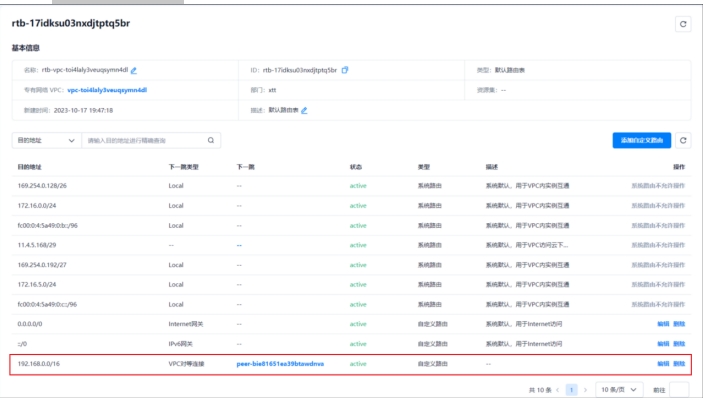Click the search magnifier icon

click(211, 140)
